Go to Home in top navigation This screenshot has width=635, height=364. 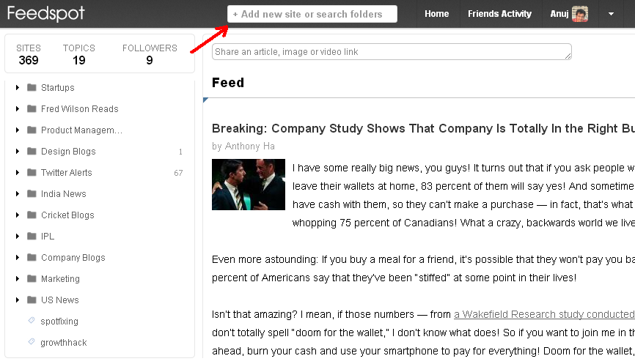pos(436,14)
